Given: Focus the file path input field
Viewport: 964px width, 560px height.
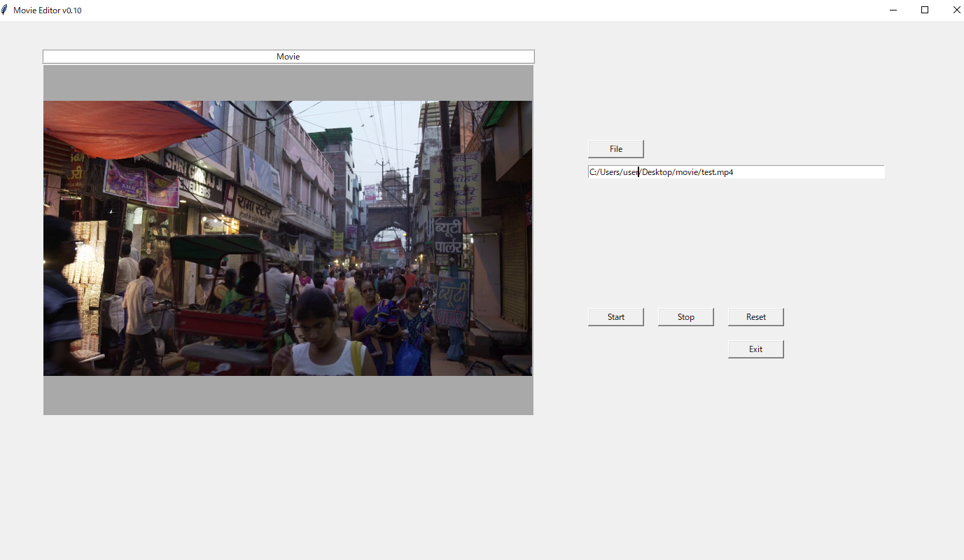Looking at the screenshot, I should (736, 172).
